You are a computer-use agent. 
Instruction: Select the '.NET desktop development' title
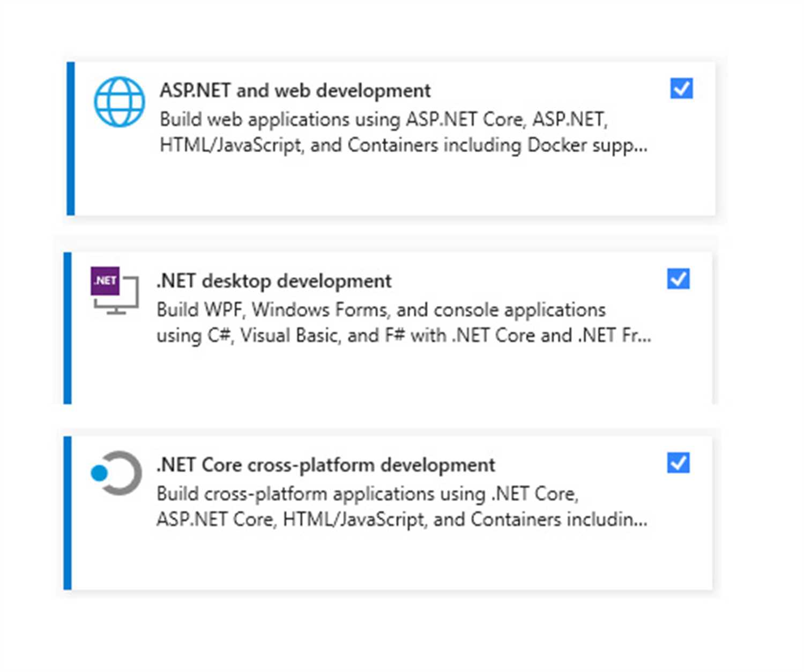[x=274, y=281]
